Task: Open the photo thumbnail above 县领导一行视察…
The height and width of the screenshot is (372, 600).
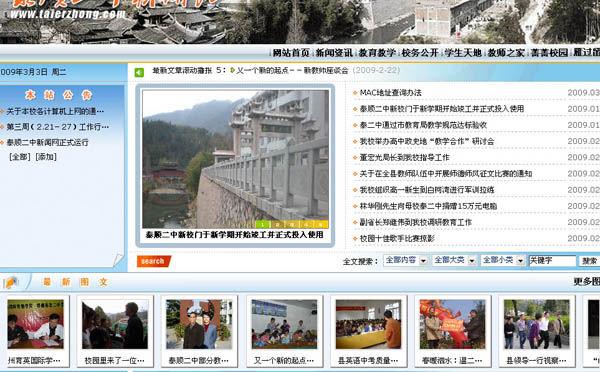Action: pyautogui.click(x=536, y=324)
